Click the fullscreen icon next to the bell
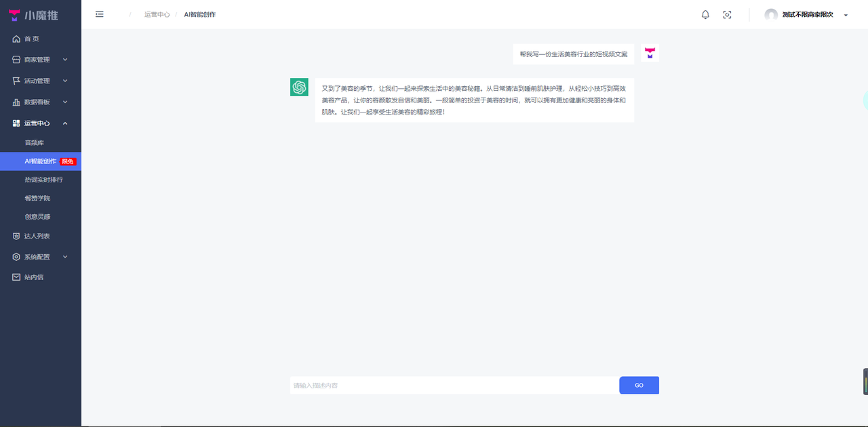 pos(727,14)
